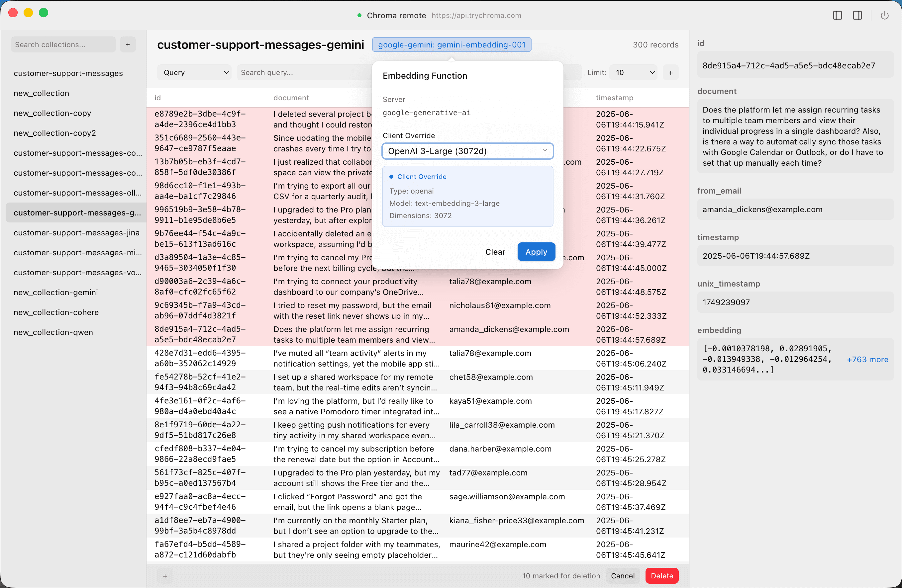The image size is (902, 588).
Task: Add a query clause with the plus icon
Action: click(x=670, y=72)
